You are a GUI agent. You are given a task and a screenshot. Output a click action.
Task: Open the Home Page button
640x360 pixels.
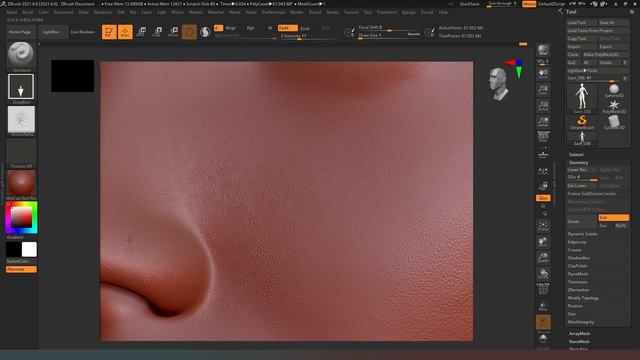(20, 32)
